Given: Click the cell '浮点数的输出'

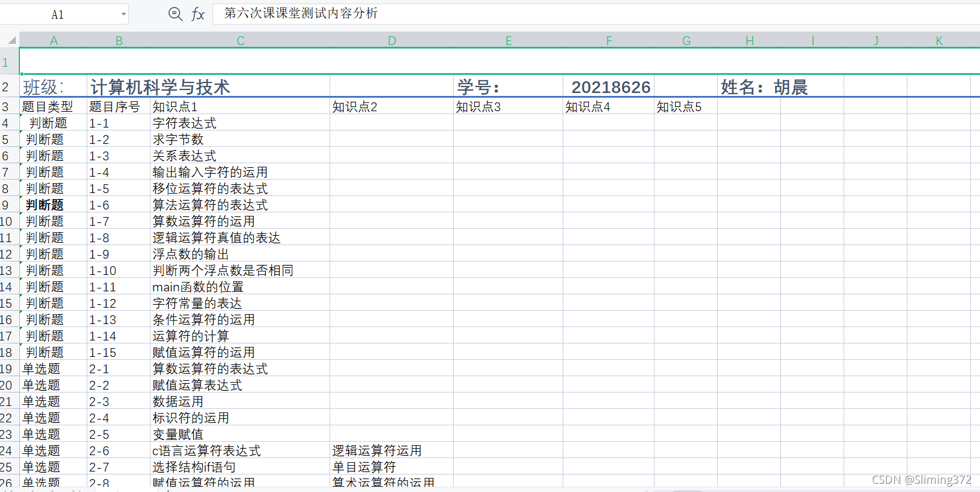Looking at the screenshot, I should coord(240,254).
